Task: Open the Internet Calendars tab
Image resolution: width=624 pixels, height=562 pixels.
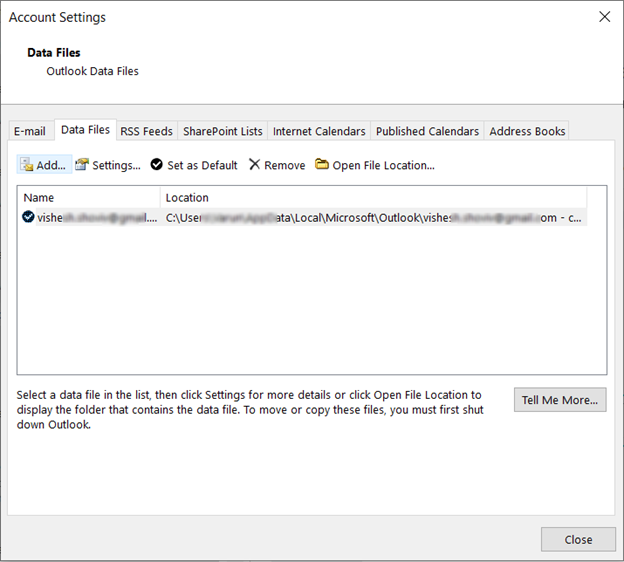Action: [319, 131]
